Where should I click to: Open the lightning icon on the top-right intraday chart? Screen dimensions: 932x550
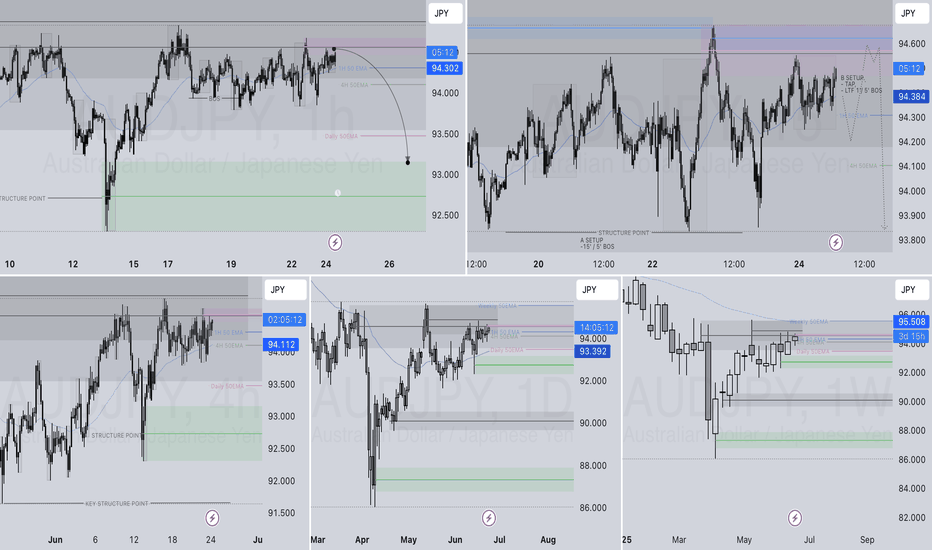tap(836, 242)
